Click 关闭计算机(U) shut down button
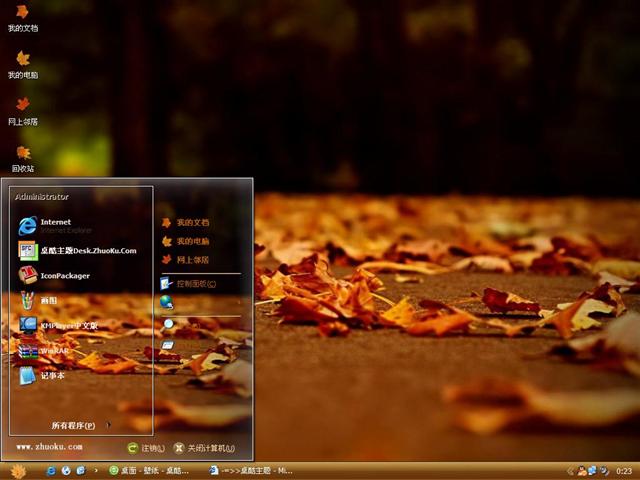640x480 pixels. pos(204,448)
